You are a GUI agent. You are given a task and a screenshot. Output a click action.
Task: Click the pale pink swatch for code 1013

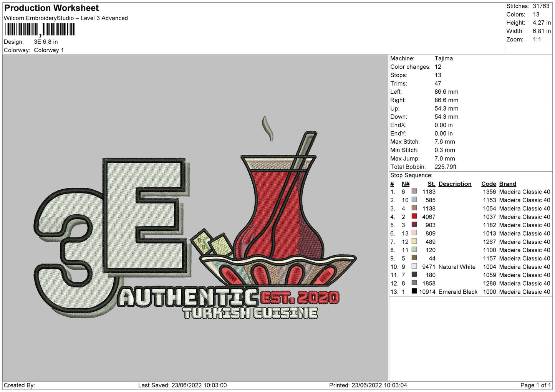click(414, 233)
